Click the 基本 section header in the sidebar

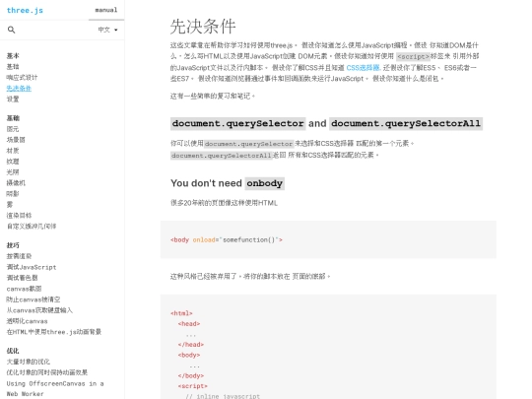click(x=13, y=55)
